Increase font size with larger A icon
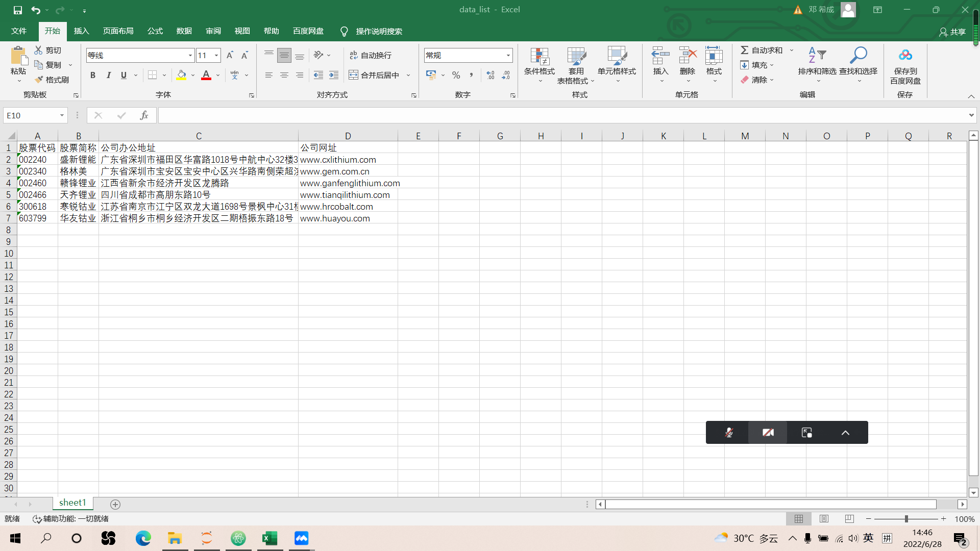The height and width of the screenshot is (551, 980). [x=230, y=55]
